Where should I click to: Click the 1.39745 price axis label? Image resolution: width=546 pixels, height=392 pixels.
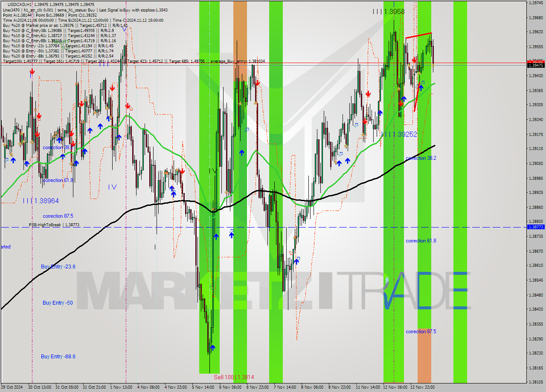[536, 3]
